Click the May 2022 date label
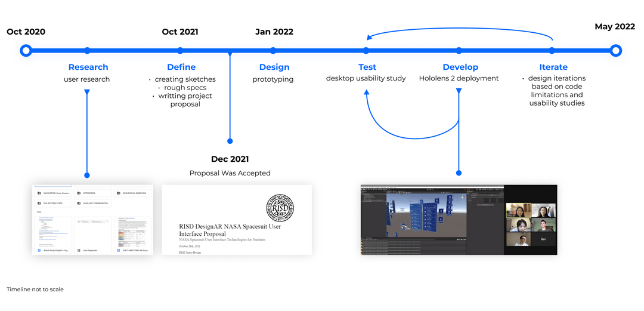644x311 pixels. [615, 27]
